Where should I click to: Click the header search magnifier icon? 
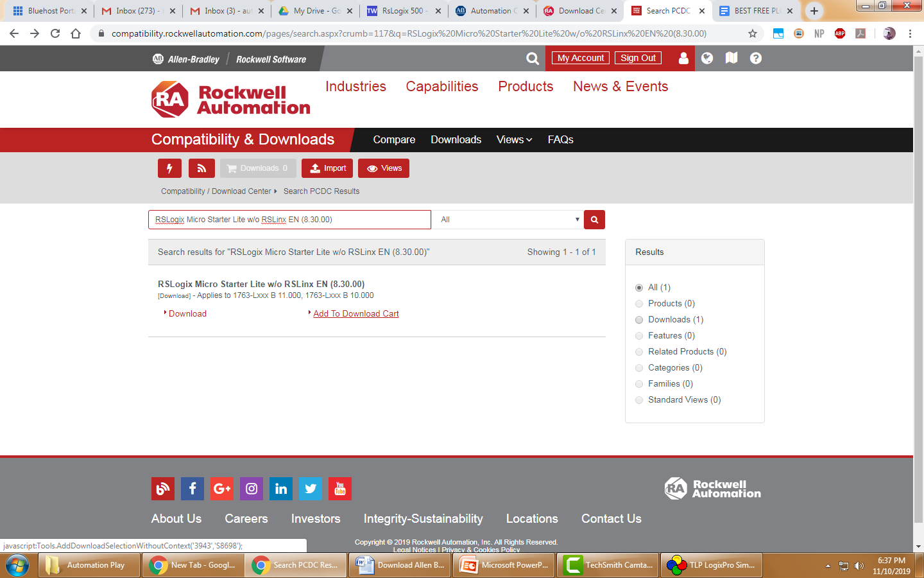533,58
